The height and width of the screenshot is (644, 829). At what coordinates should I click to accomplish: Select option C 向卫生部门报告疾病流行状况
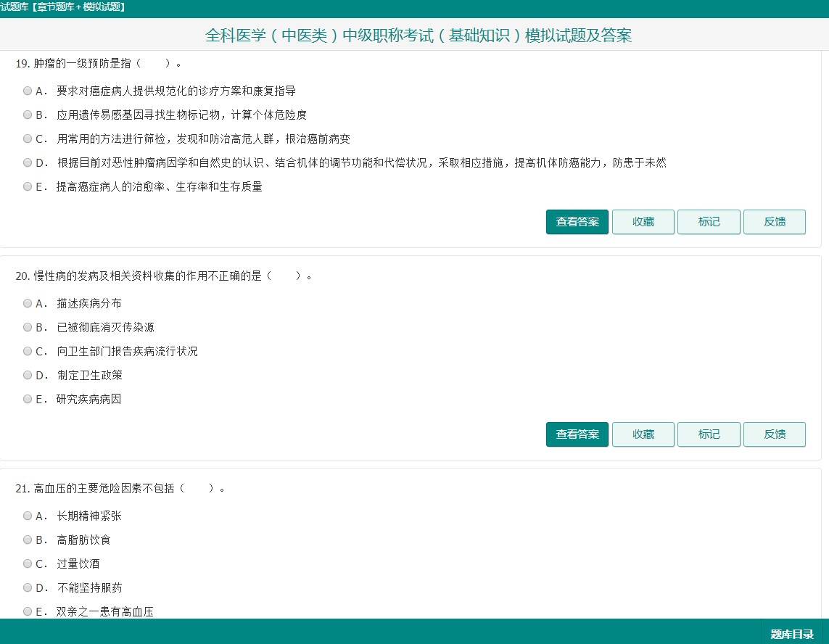(x=28, y=351)
